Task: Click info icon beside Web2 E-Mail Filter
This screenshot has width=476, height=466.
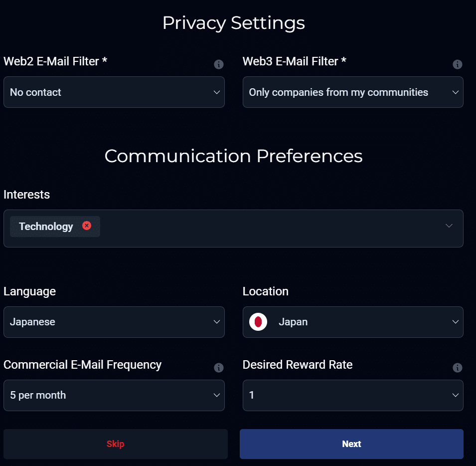Action: pos(218,64)
